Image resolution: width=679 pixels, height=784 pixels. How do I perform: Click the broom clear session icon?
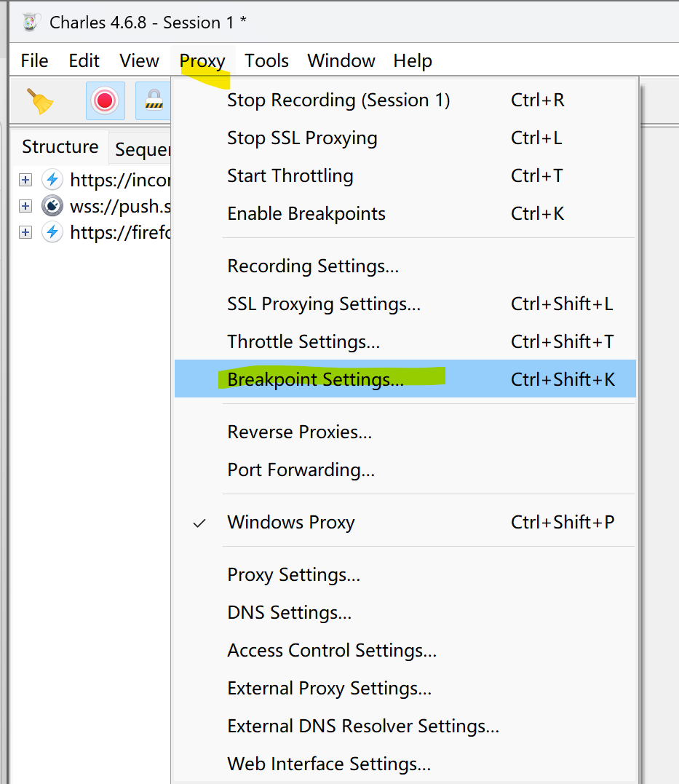click(39, 101)
